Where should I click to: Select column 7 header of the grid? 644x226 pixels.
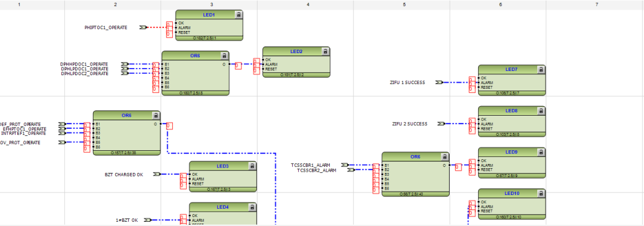click(596, 4)
